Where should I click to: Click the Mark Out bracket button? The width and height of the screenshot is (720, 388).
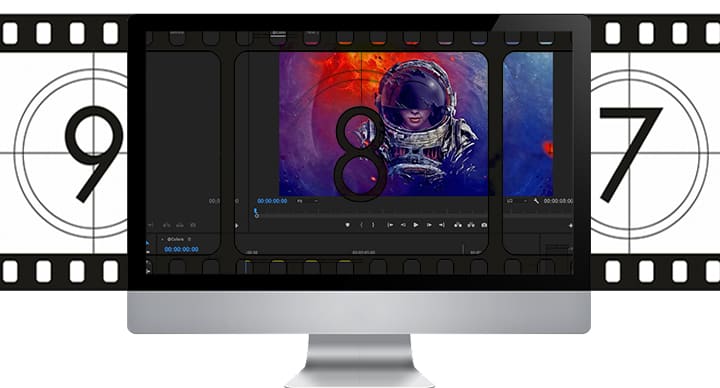point(373,225)
